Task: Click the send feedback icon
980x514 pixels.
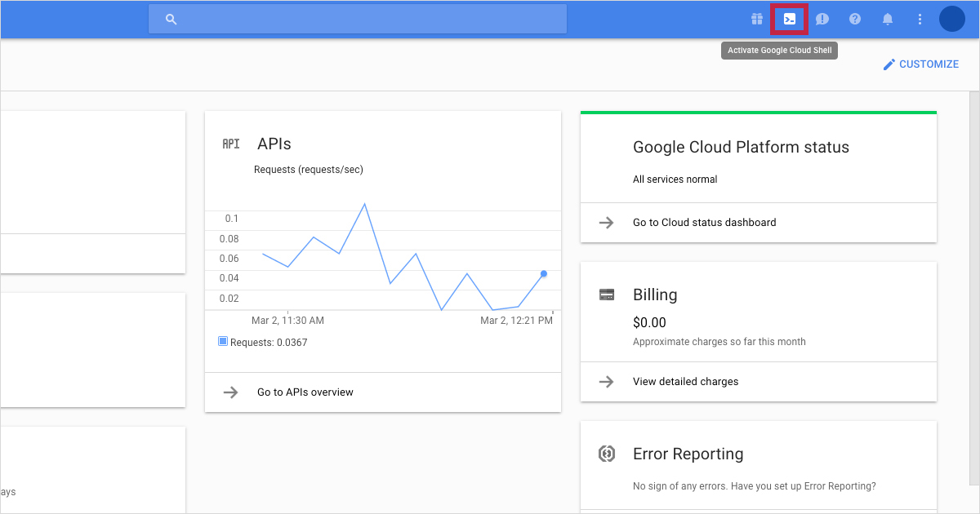Action: pyautogui.click(x=822, y=19)
